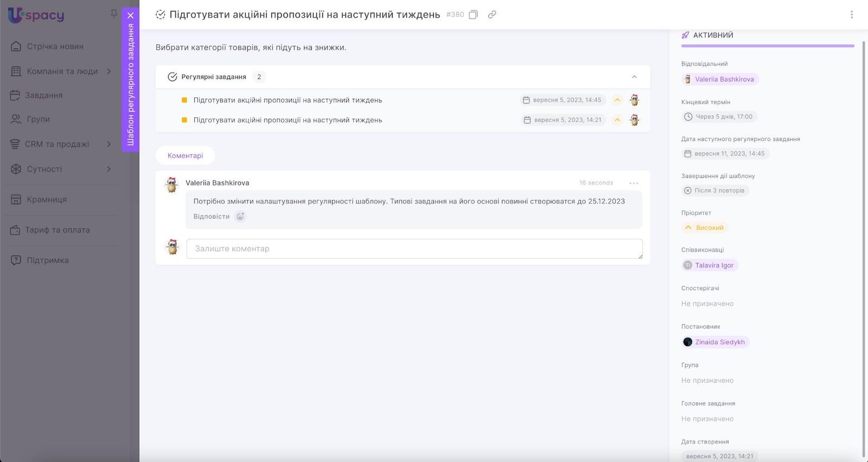Collapse the Регулярні завдання section
868x462 pixels.
point(634,77)
